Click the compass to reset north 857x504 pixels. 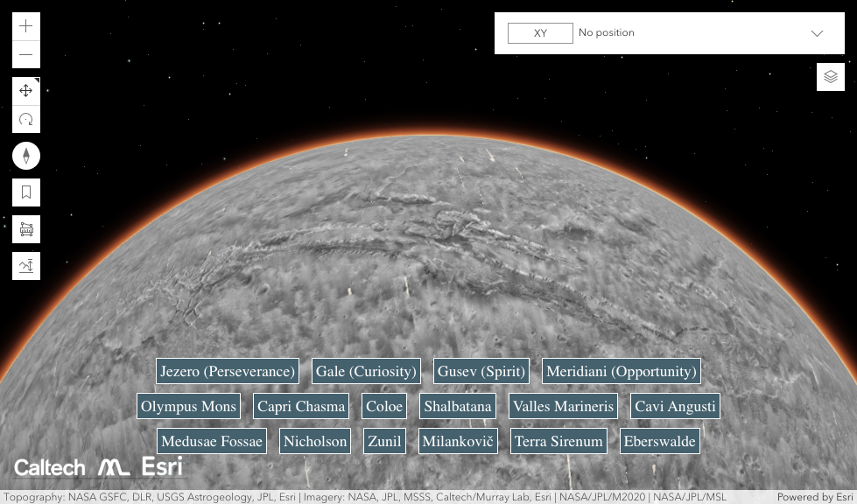coord(25,155)
